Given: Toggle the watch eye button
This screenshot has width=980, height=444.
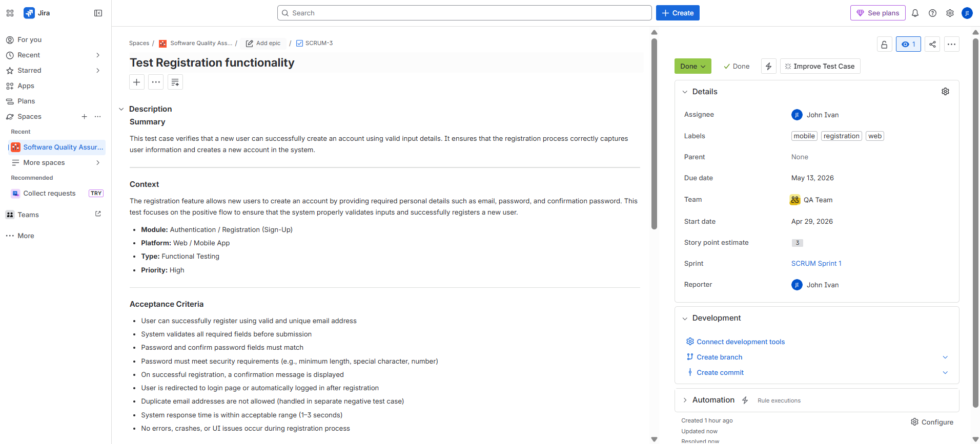Looking at the screenshot, I should point(908,45).
